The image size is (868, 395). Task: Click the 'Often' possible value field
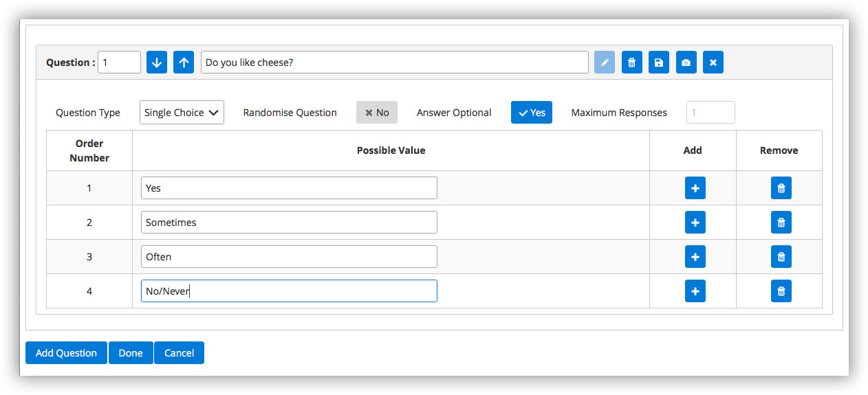289,257
